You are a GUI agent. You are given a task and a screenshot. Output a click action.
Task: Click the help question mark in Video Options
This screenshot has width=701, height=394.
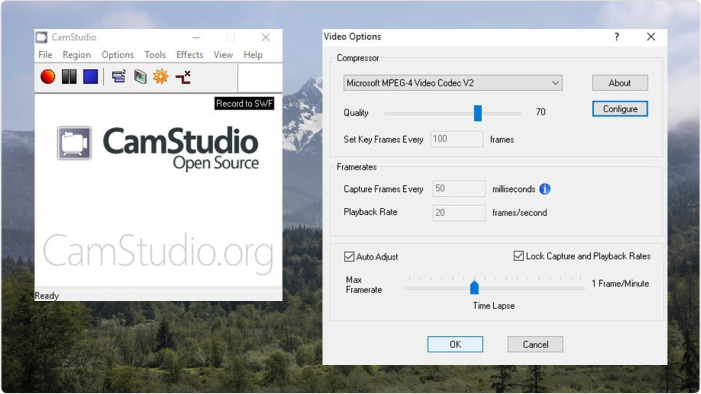pyautogui.click(x=617, y=37)
